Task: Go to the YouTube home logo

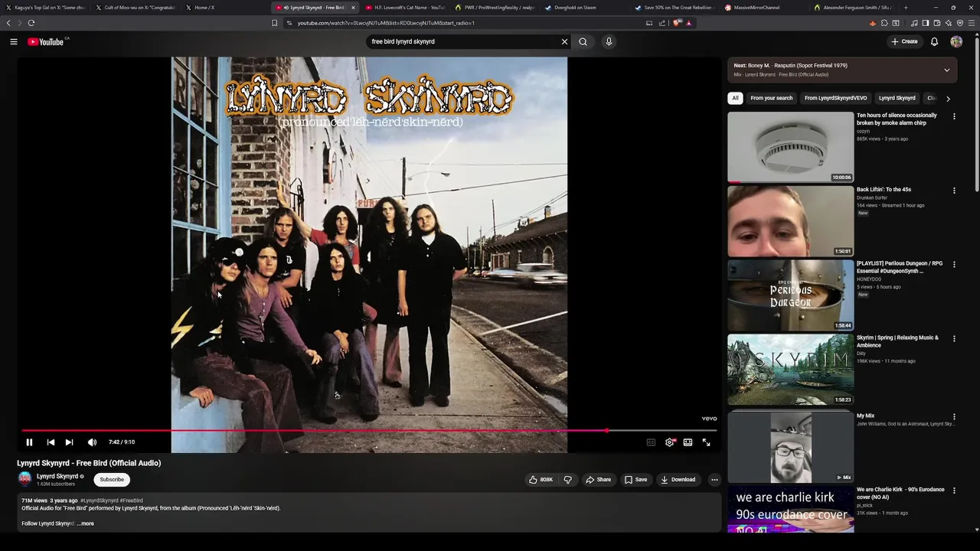Action: click(47, 41)
